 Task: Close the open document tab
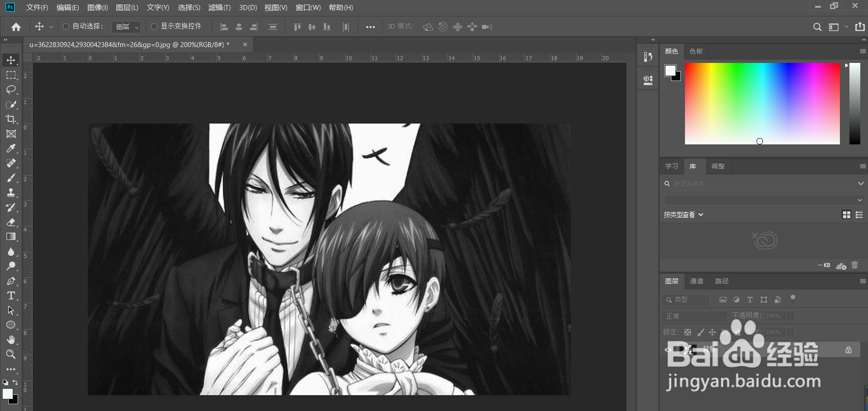[x=245, y=44]
